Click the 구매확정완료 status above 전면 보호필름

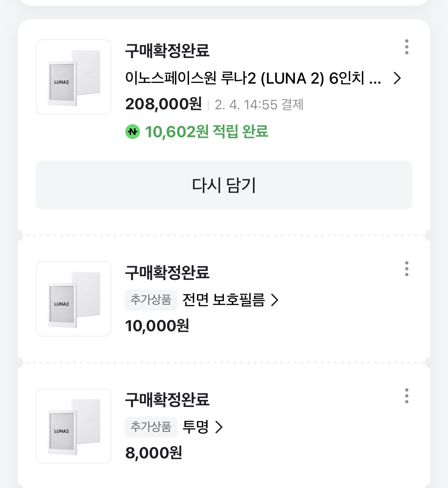167,272
